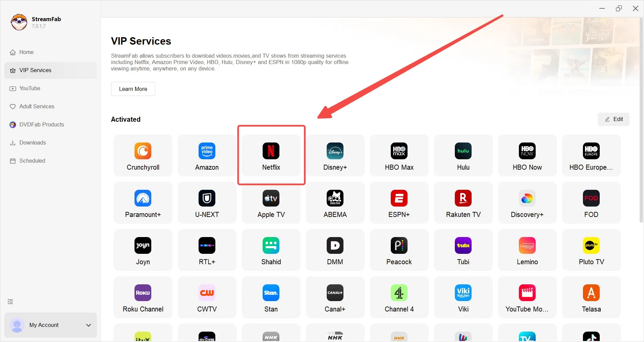This screenshot has width=644, height=342.
Task: Open the Paramount+ service tile
Action: tap(143, 203)
